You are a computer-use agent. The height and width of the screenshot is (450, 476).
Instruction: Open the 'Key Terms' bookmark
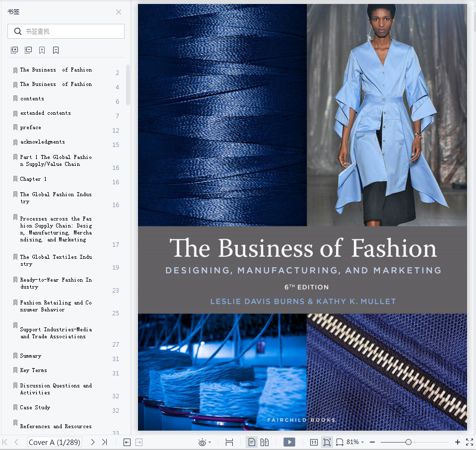(33, 371)
